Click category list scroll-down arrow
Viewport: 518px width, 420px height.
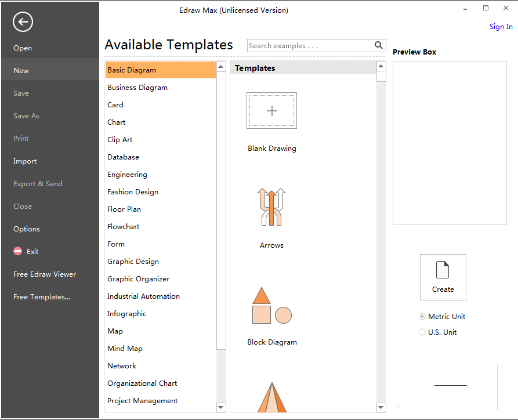click(x=221, y=407)
